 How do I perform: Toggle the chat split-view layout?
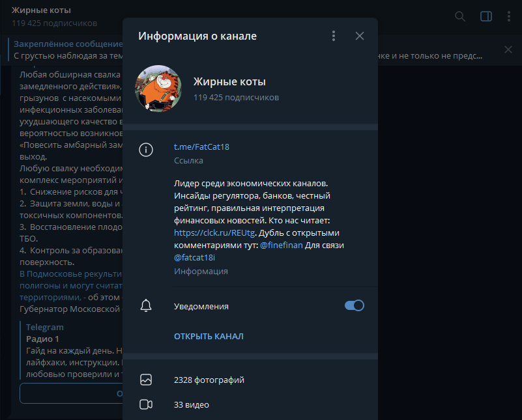coord(486,16)
